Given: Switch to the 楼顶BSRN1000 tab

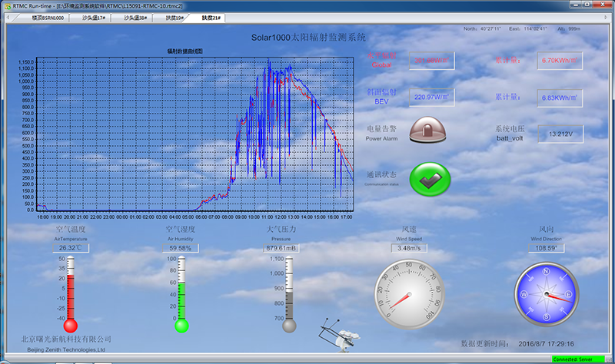Looking at the screenshot, I should tap(48, 18).
